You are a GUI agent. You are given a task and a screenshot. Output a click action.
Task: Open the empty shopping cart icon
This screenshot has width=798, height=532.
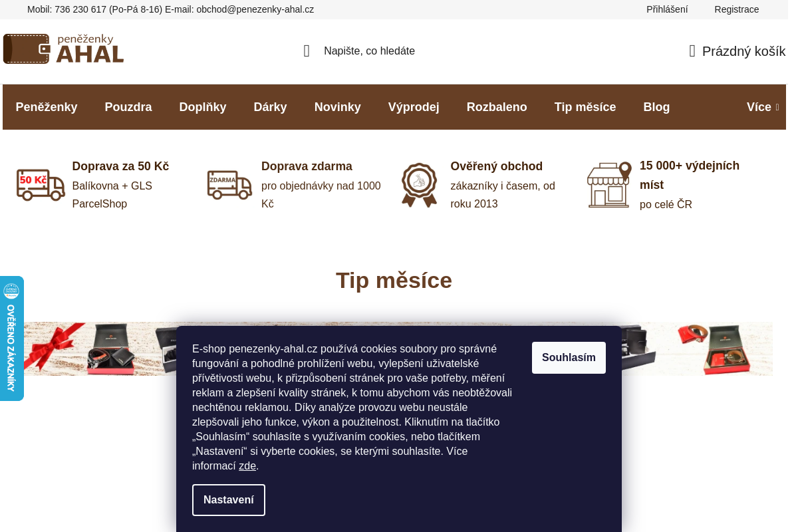point(692,51)
